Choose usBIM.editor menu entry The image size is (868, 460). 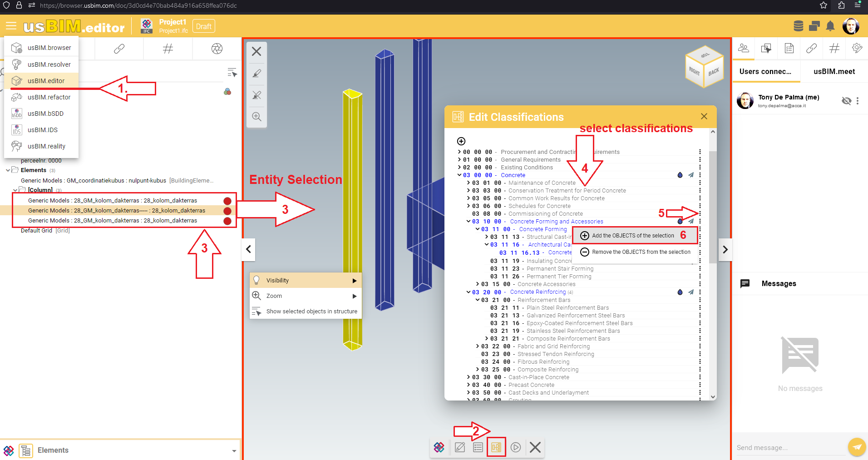click(x=41, y=81)
